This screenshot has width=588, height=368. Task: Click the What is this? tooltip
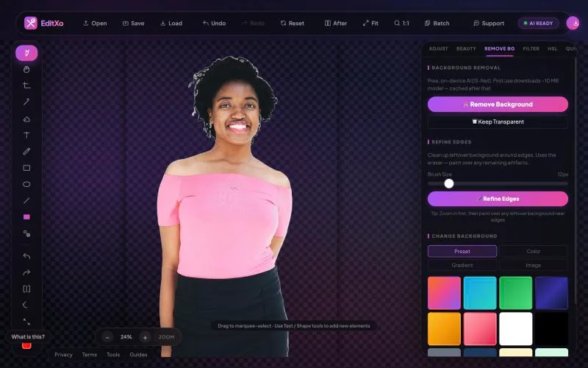28,337
